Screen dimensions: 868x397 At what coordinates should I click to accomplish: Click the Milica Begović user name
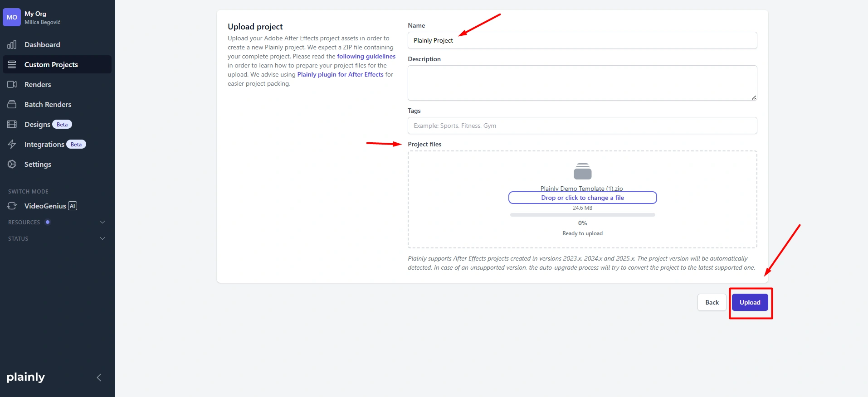(x=42, y=22)
